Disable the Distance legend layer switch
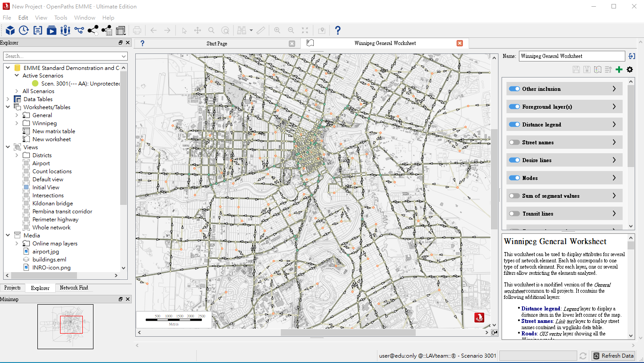This screenshot has height=363, width=644. [514, 124]
